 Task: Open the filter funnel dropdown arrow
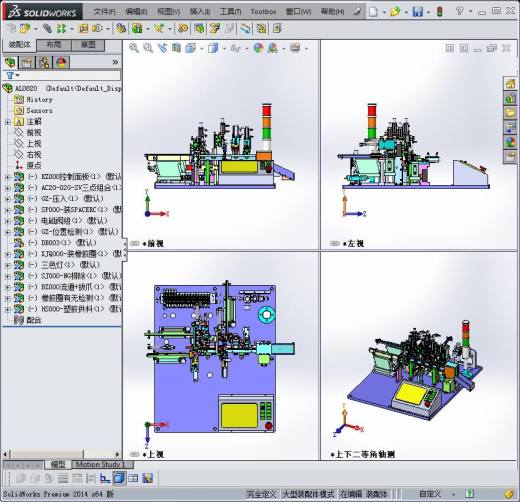tap(18, 76)
